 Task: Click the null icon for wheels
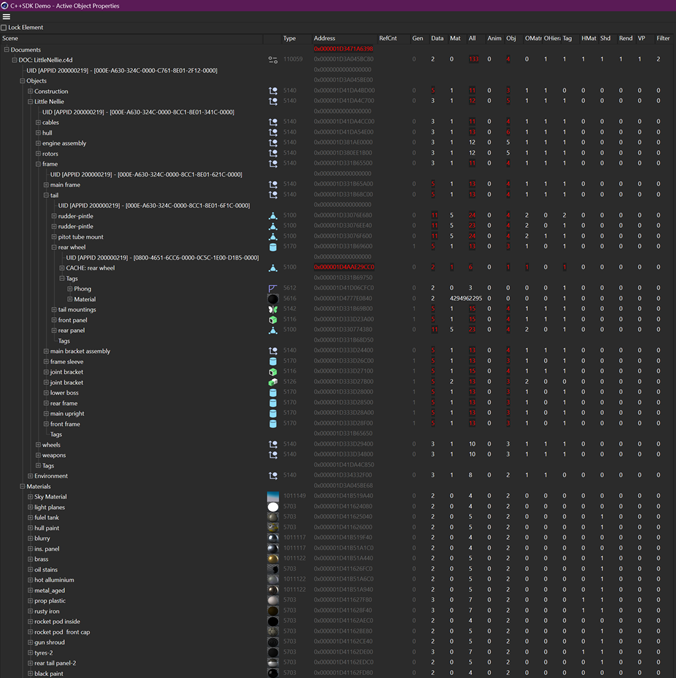273,445
